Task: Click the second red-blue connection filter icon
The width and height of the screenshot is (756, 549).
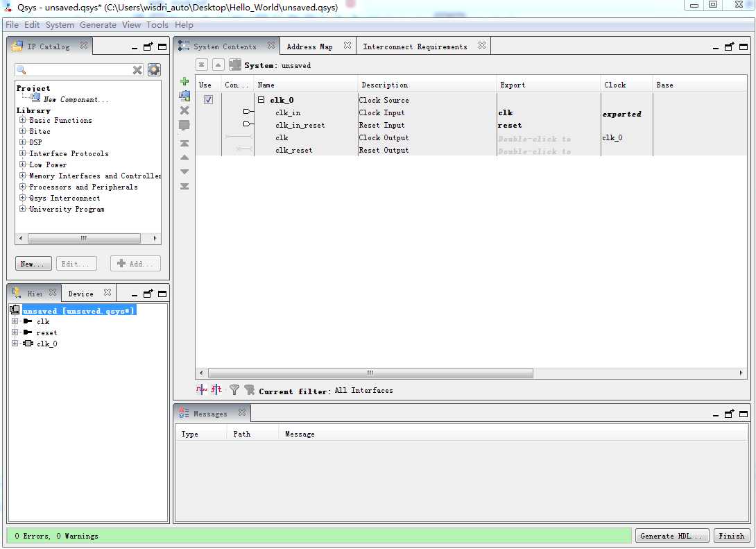Action: (216, 389)
